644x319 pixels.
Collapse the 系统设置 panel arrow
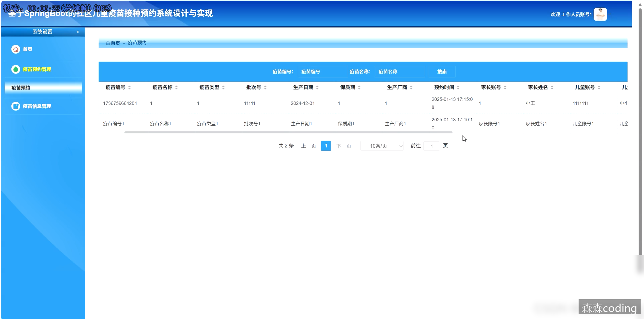78,32
